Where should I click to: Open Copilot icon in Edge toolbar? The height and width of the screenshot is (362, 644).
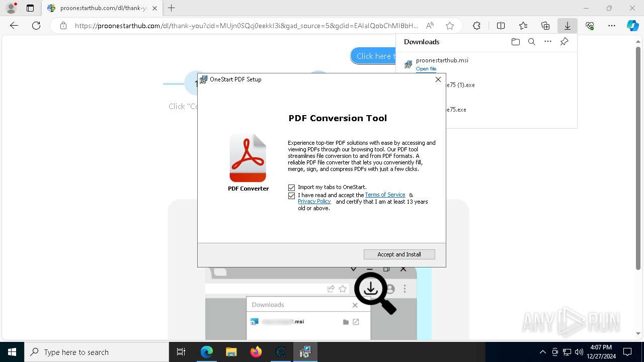(633, 26)
